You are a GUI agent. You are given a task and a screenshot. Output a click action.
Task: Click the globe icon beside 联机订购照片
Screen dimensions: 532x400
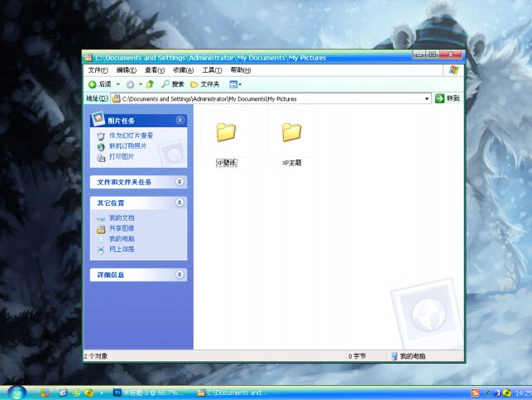pos(101,147)
